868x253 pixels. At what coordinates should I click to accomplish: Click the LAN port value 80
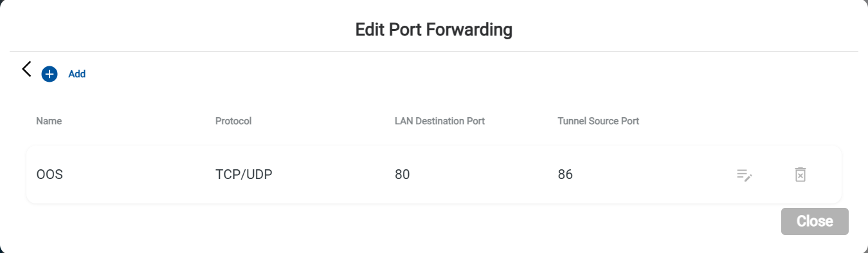pyautogui.click(x=402, y=174)
